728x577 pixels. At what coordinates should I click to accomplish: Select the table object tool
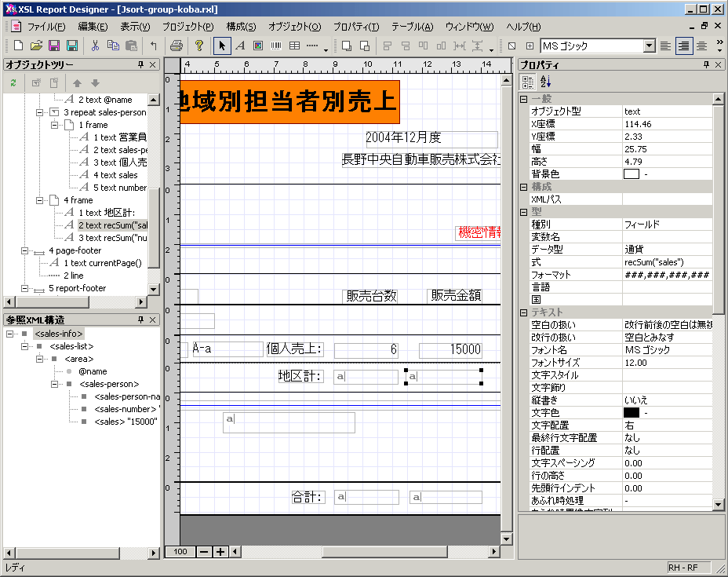click(x=294, y=46)
